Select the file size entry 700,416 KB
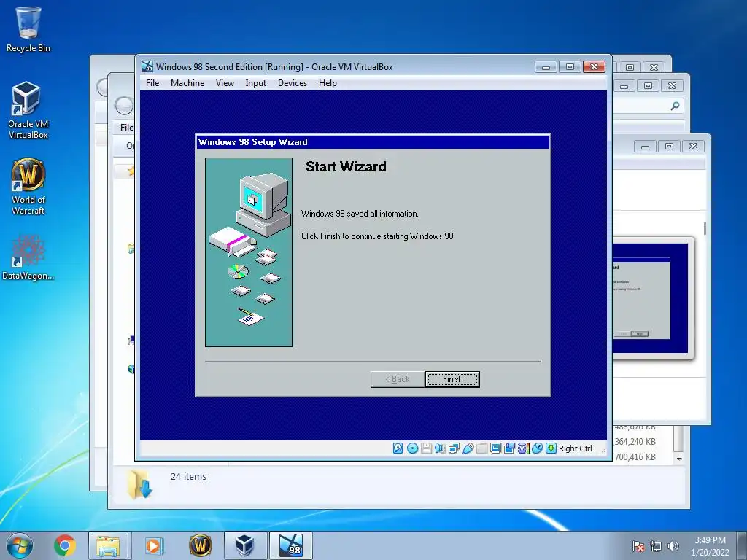This screenshot has width=747, height=560. tap(635, 456)
